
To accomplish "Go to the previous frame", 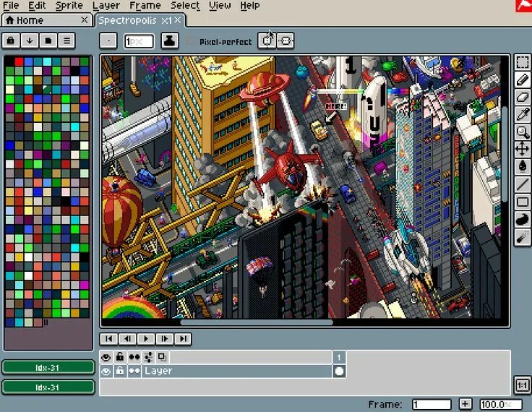I will tap(127, 339).
